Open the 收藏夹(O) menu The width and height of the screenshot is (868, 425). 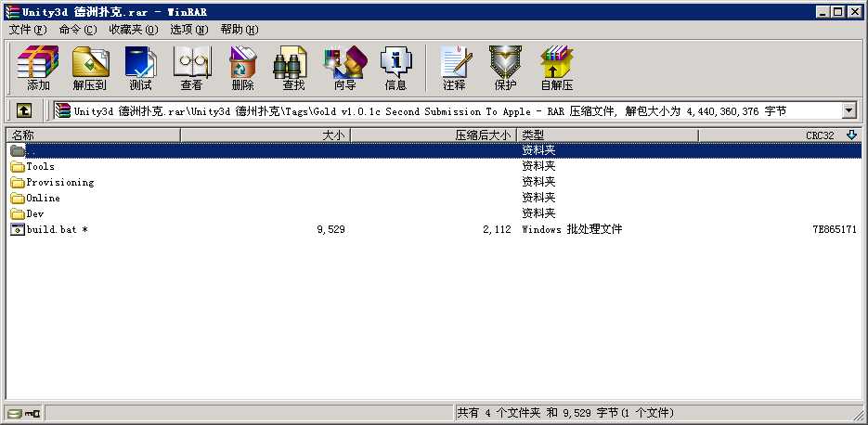(x=134, y=30)
